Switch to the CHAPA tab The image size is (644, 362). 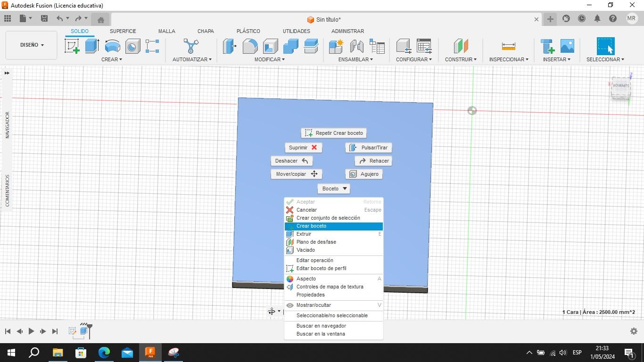[x=206, y=31]
